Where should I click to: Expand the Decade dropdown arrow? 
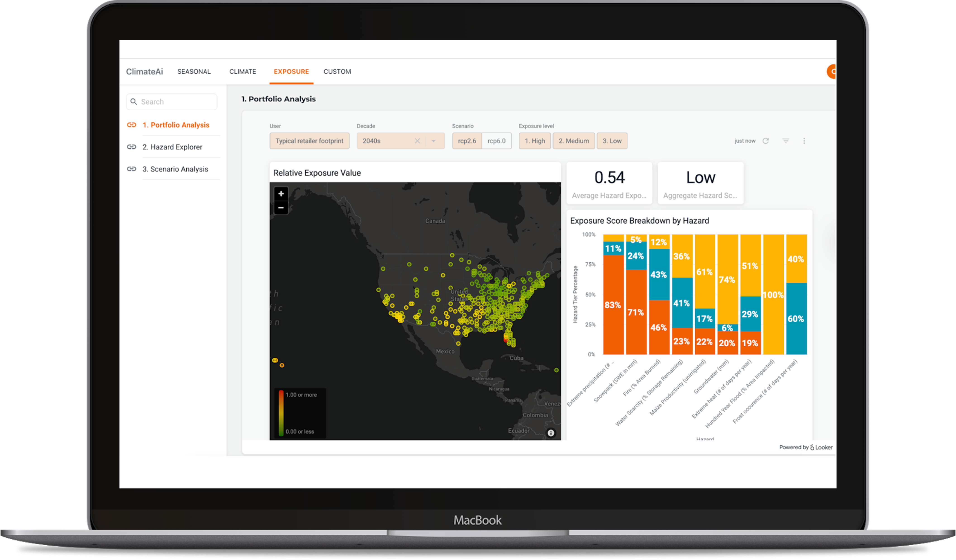coord(433,141)
